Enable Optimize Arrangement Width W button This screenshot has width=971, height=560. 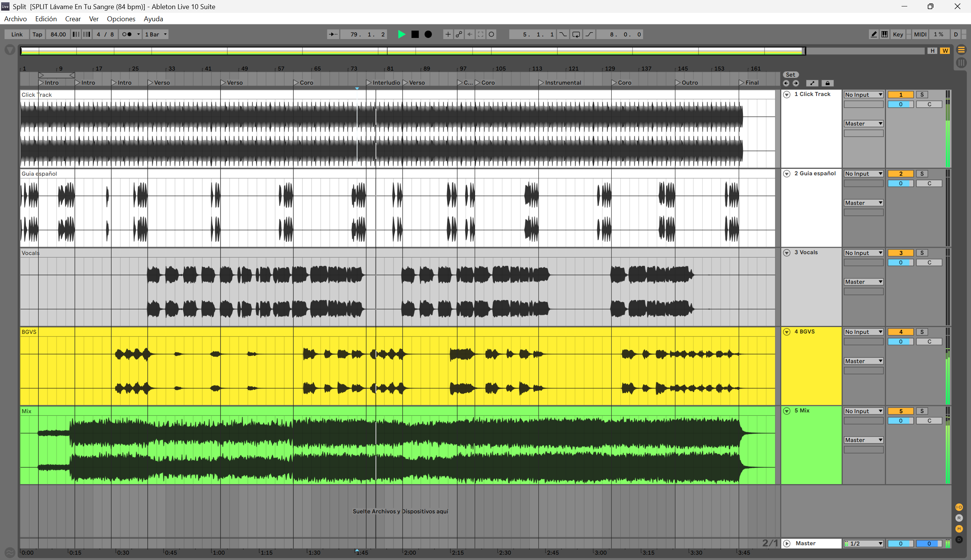point(945,51)
